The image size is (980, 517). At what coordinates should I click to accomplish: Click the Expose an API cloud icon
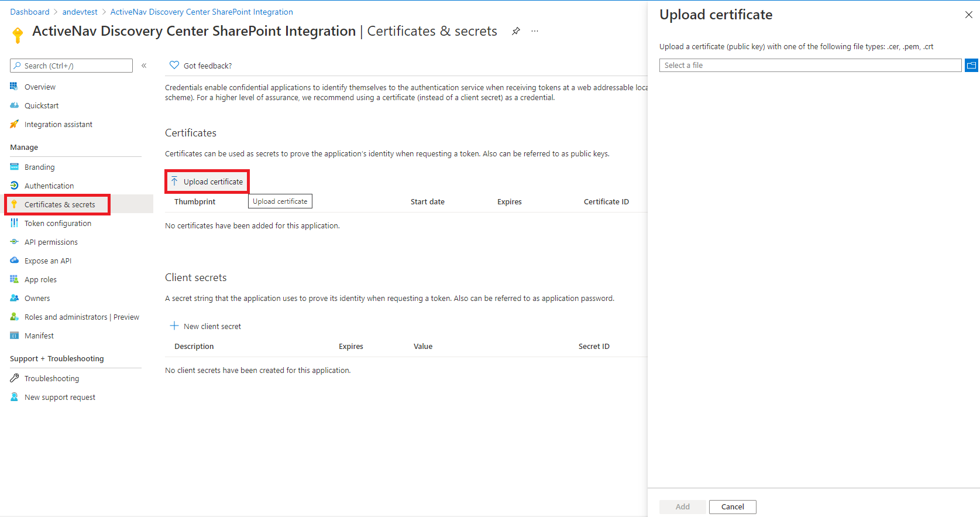point(15,261)
